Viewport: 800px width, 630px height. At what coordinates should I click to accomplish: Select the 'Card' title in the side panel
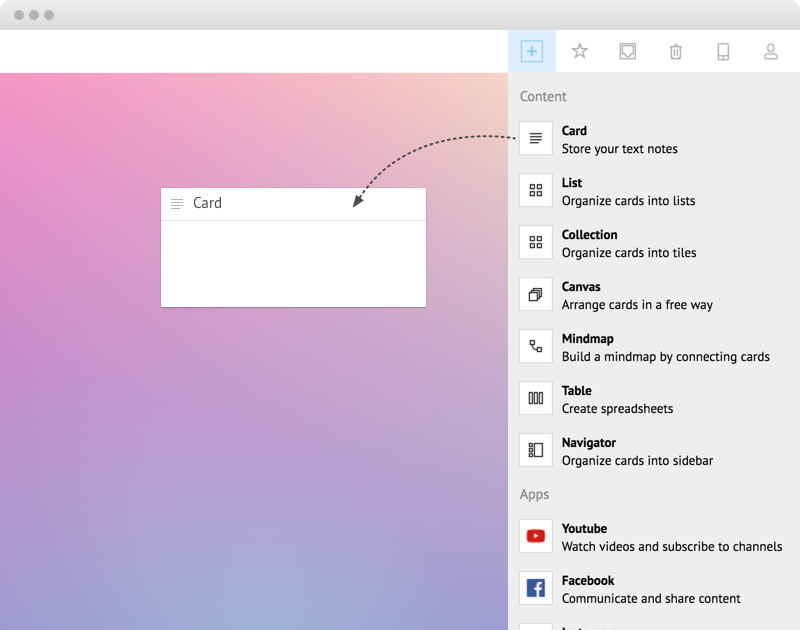(x=574, y=131)
